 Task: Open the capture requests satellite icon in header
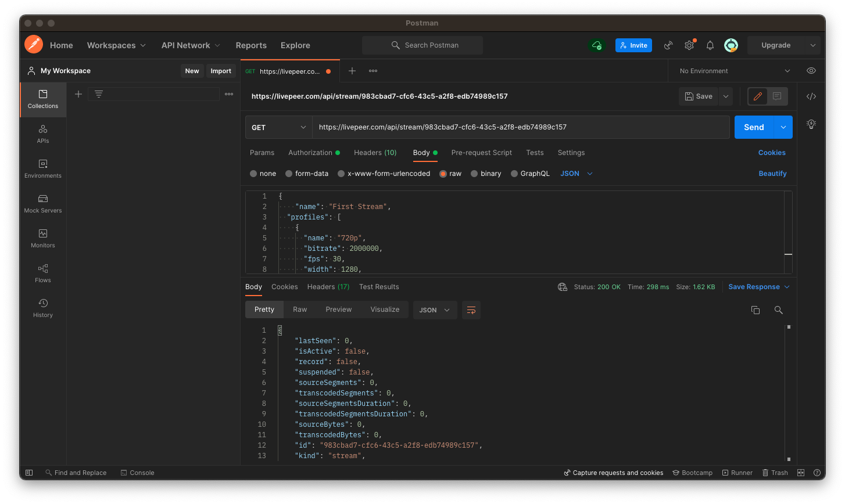(x=668, y=45)
